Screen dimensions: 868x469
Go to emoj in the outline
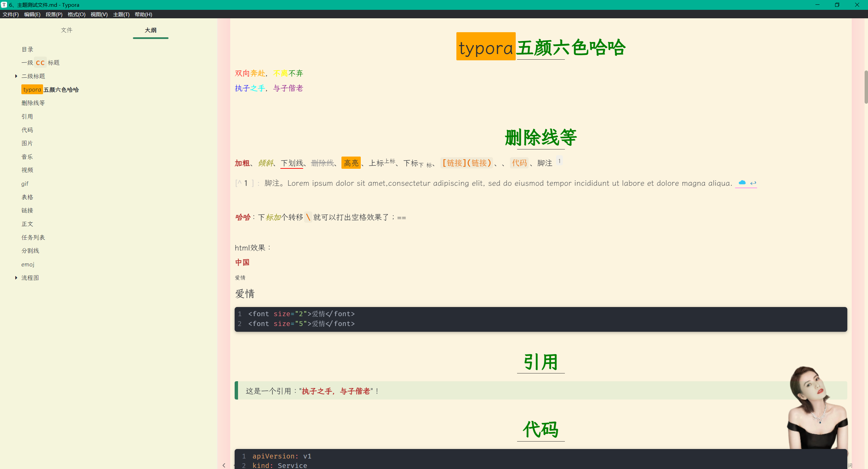pyautogui.click(x=28, y=264)
